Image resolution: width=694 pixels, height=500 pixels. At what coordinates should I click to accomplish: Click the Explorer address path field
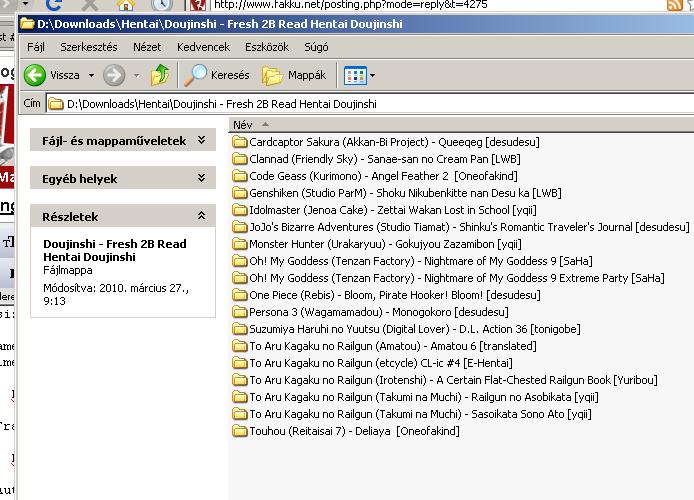tap(370, 104)
